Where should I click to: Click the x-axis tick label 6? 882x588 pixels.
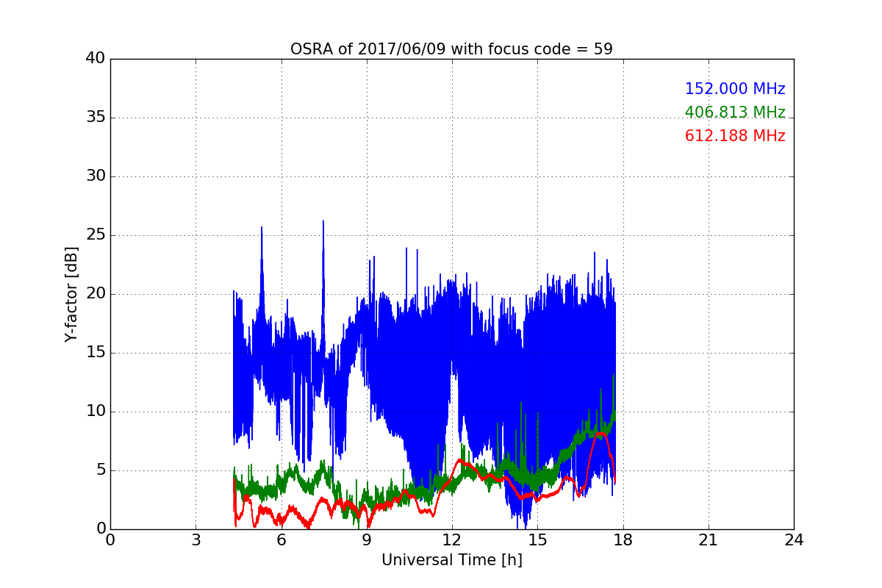[281, 540]
